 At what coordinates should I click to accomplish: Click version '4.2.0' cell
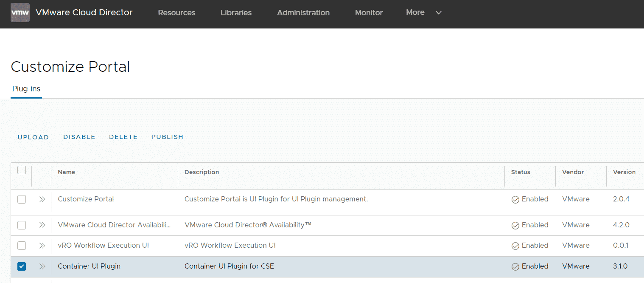pyautogui.click(x=621, y=225)
